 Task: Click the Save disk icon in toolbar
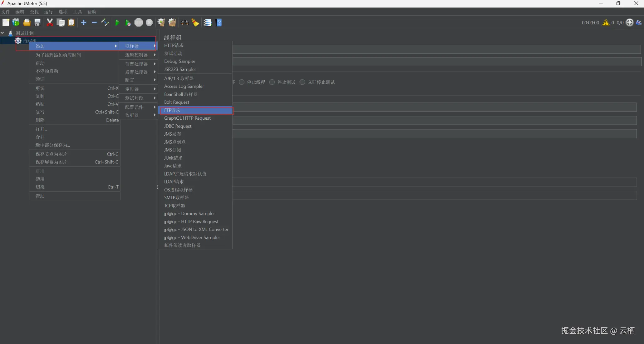38,22
